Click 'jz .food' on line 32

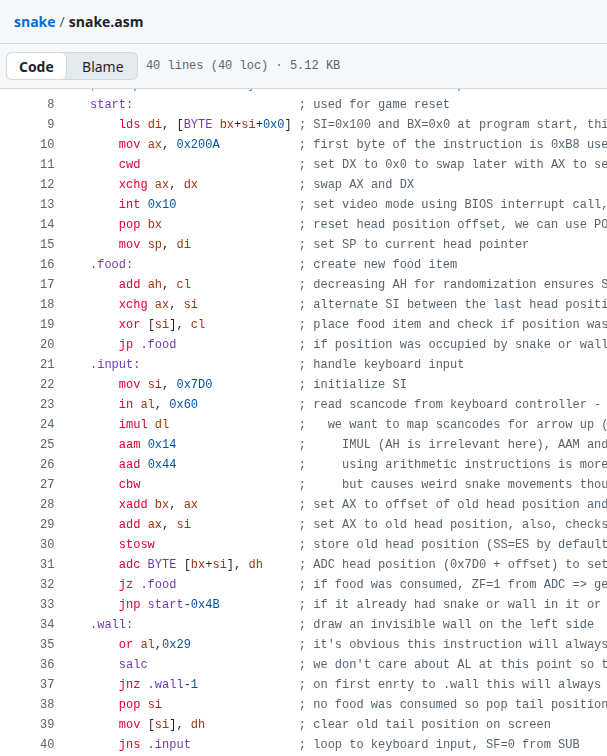tap(148, 584)
